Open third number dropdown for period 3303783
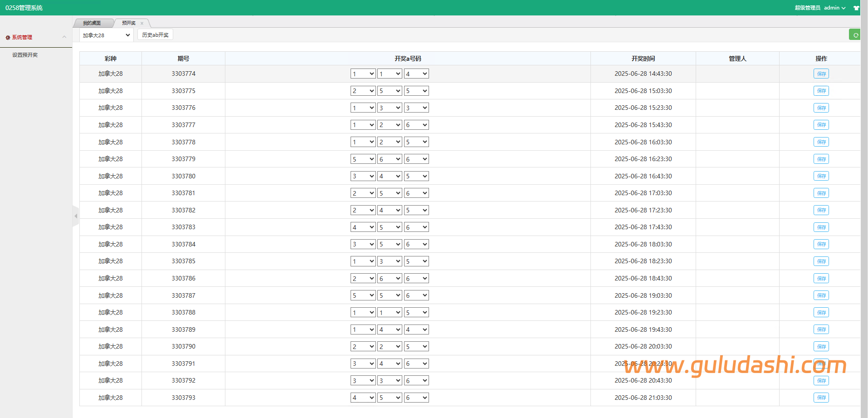Screen dimensions: 868x418 416,227
